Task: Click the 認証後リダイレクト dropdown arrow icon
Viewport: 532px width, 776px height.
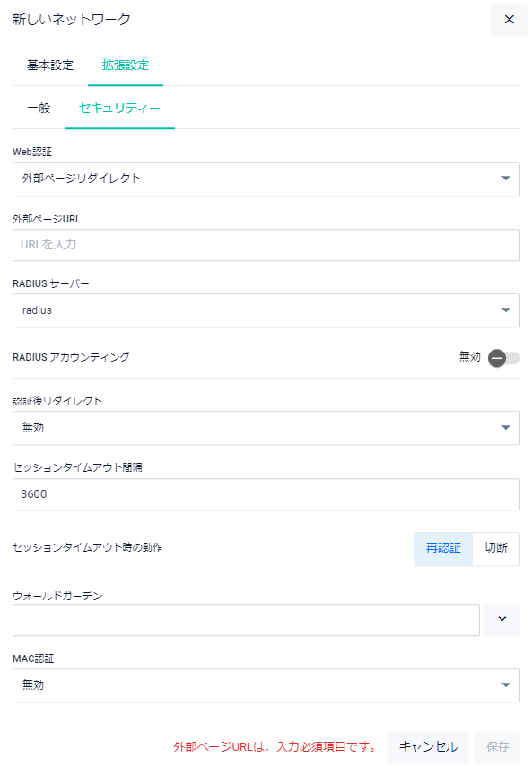Action: [505, 428]
